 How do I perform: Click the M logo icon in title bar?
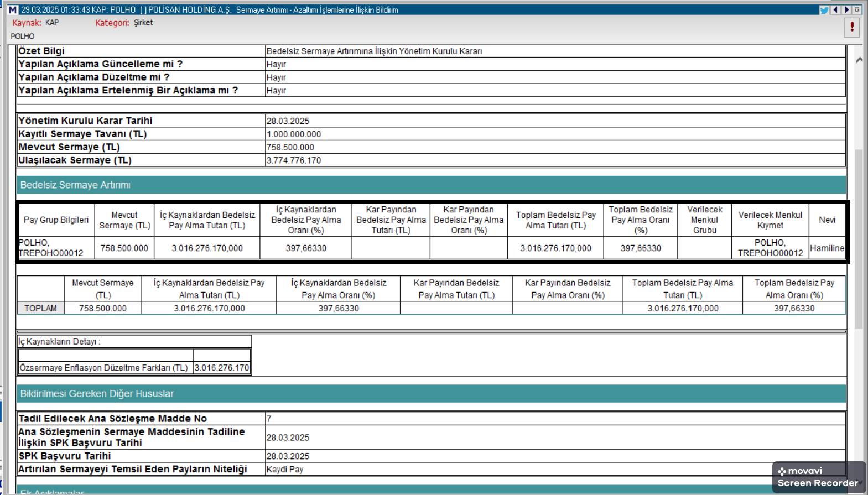click(x=13, y=10)
